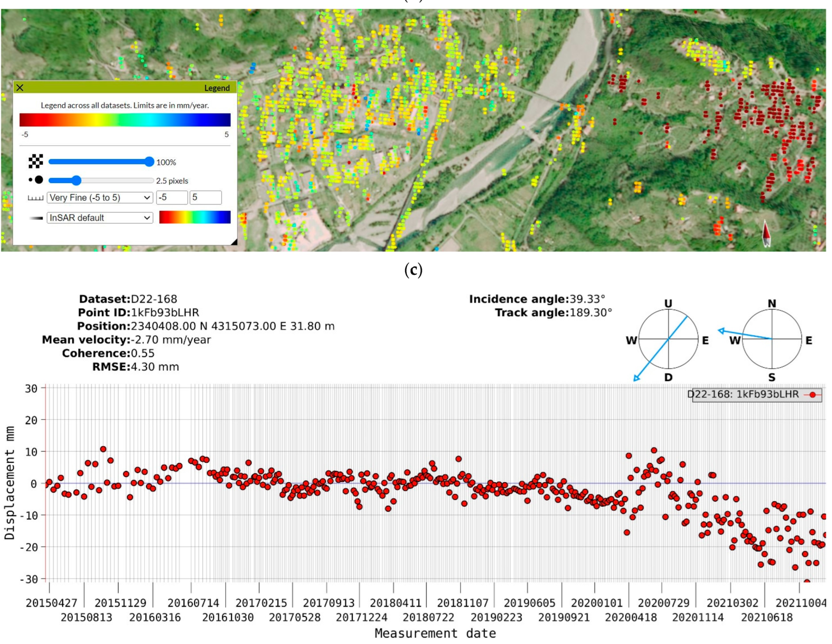Click the Point ID value 1kFb93bLHR
The image size is (832, 644).
click(165, 313)
